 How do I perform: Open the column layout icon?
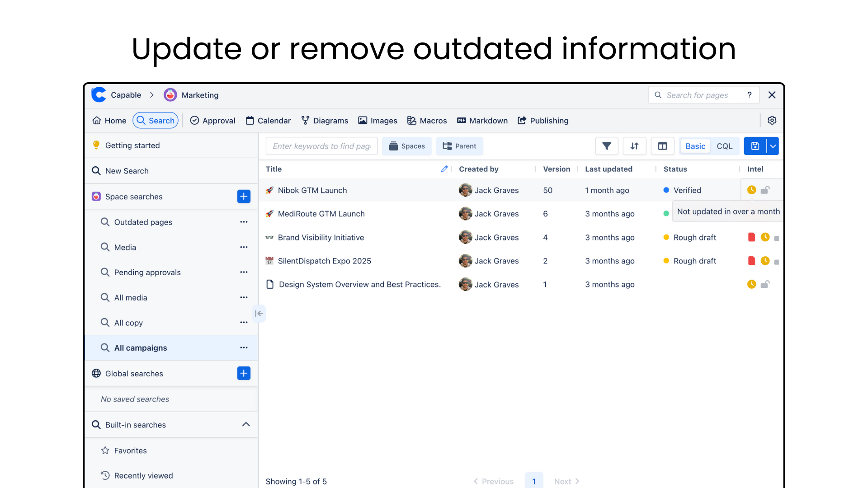tap(662, 146)
